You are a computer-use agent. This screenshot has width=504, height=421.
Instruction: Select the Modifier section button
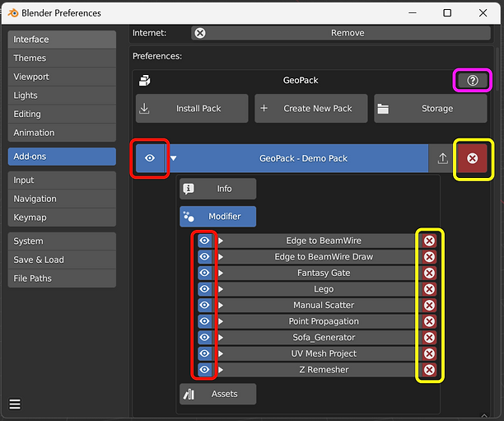[218, 217]
